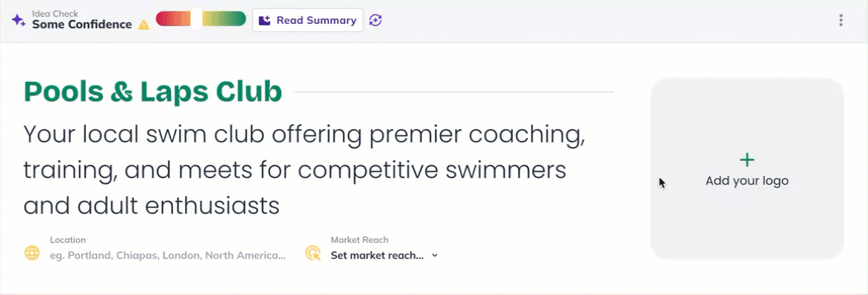The height and width of the screenshot is (295, 868).
Task: Click the red end of confidence bar
Action: click(x=166, y=19)
